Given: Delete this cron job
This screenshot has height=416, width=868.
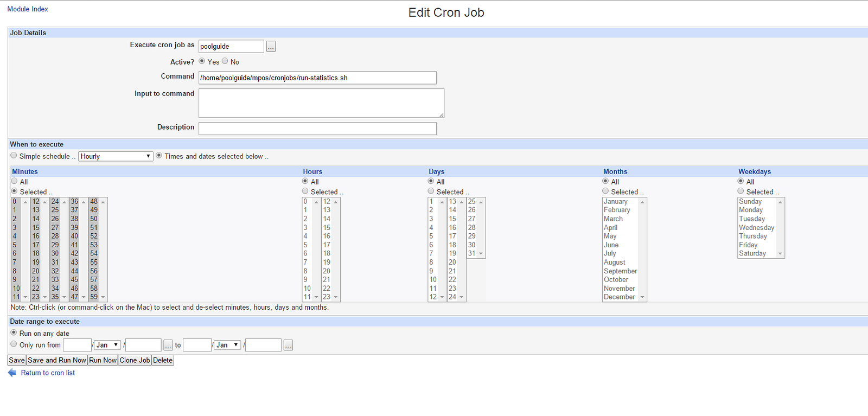Looking at the screenshot, I should tap(163, 360).
